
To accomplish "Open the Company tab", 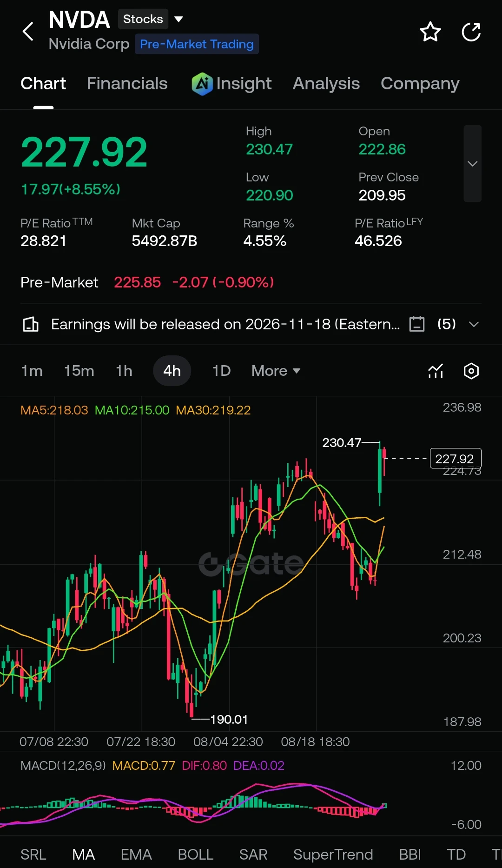I will (x=420, y=84).
